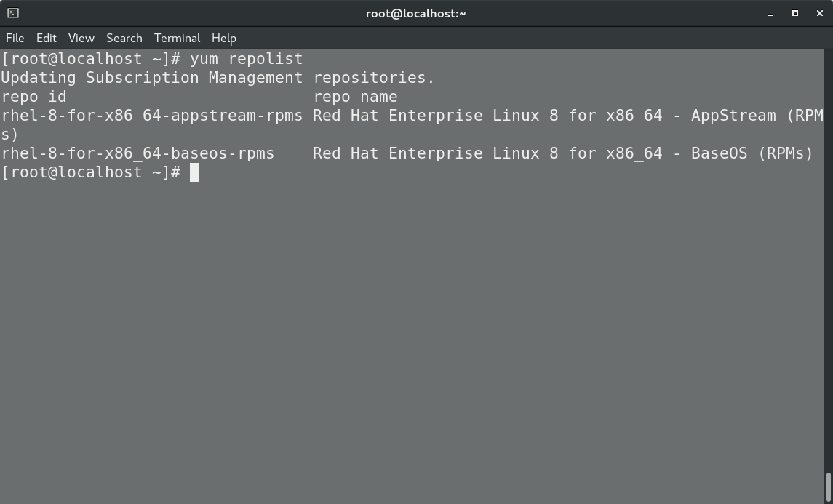
Task: Click the cursor block at the prompt
Action: [x=194, y=172]
